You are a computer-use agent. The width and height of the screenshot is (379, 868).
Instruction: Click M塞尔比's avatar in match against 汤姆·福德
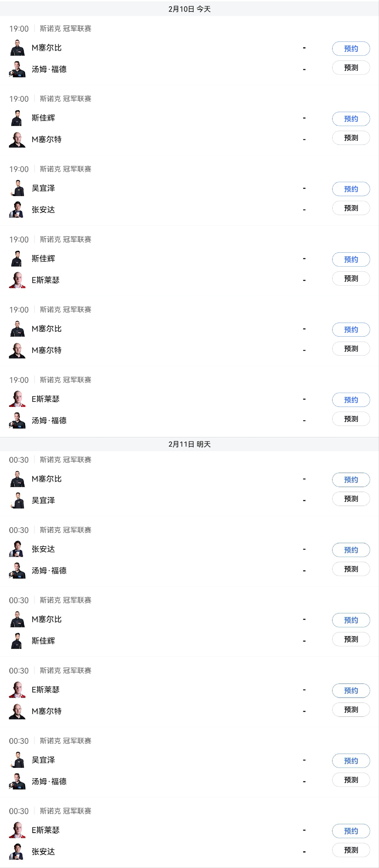[x=17, y=48]
